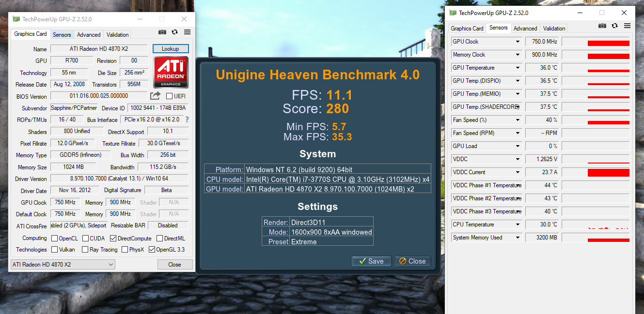Click Close button in left GPU-Z window
This screenshot has width=644, height=314.
click(x=175, y=265)
